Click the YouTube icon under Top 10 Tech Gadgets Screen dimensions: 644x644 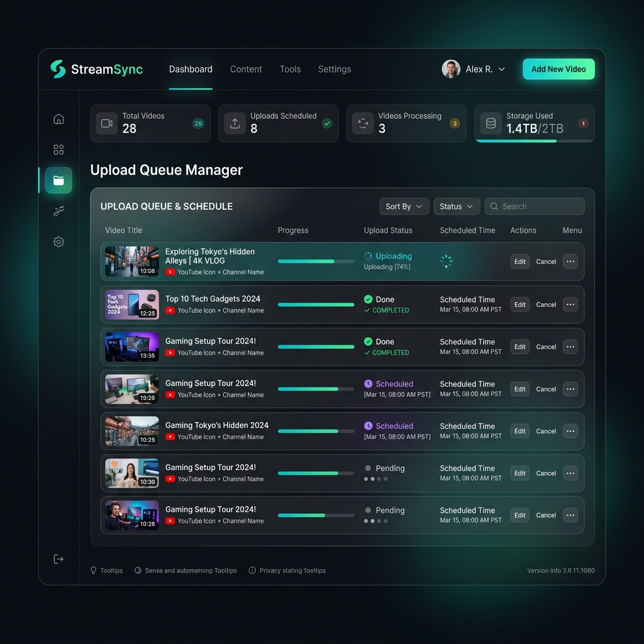(x=170, y=311)
